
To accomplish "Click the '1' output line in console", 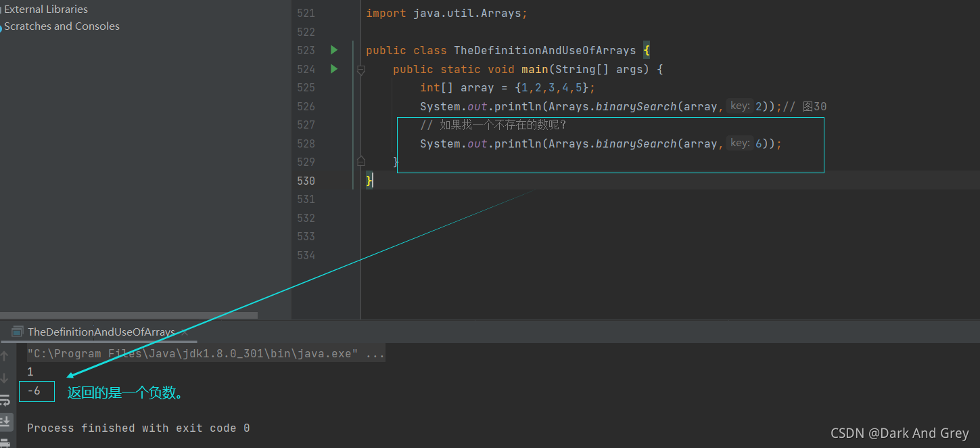I will point(30,372).
